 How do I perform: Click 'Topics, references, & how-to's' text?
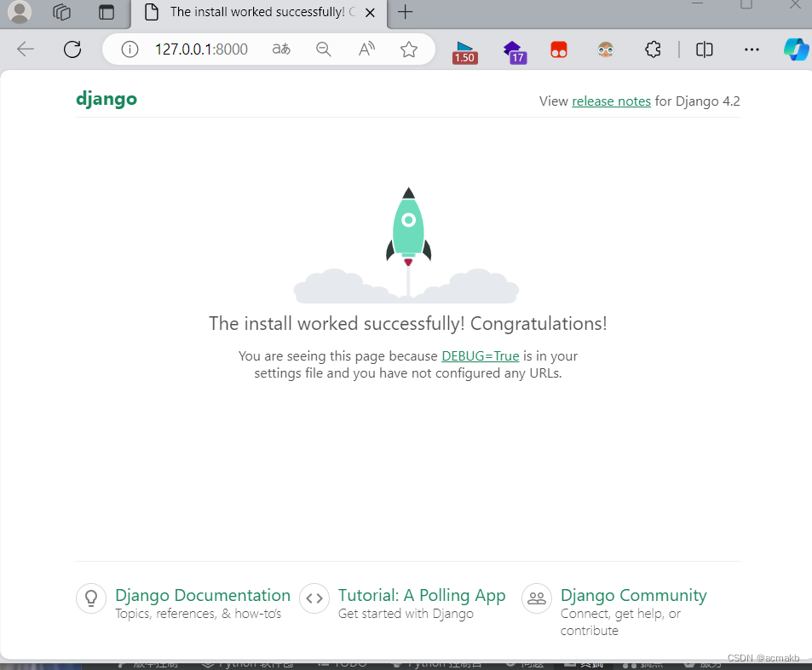point(198,614)
